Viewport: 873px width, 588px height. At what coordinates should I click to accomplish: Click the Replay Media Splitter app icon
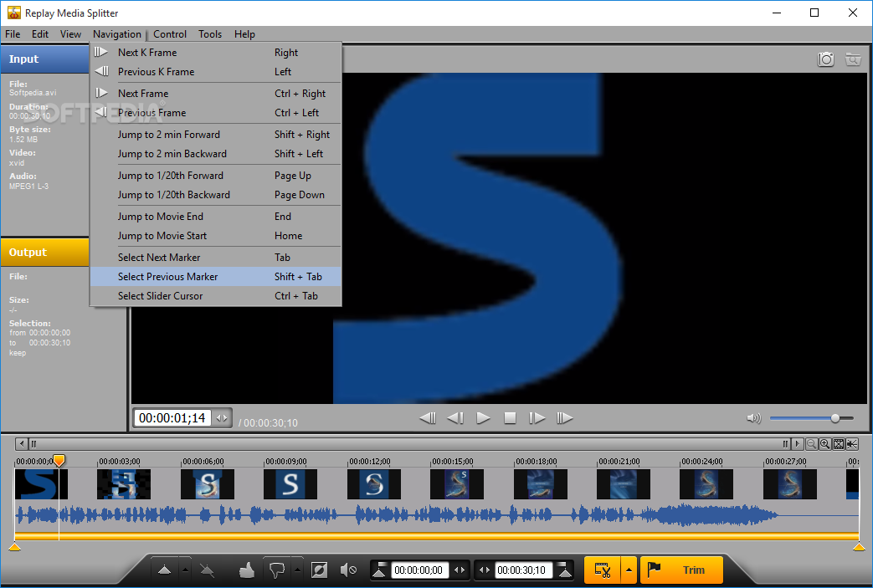pyautogui.click(x=13, y=13)
